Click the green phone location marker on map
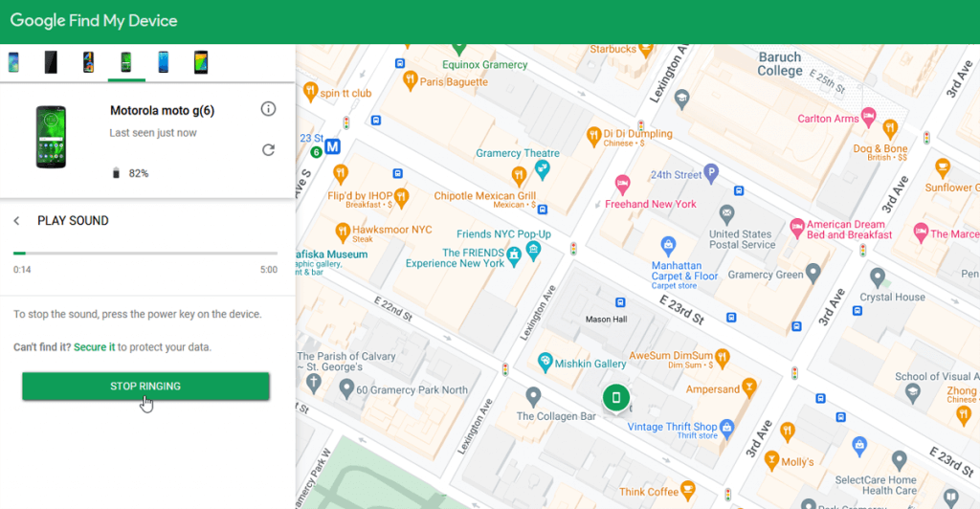980x509 pixels. [616, 397]
